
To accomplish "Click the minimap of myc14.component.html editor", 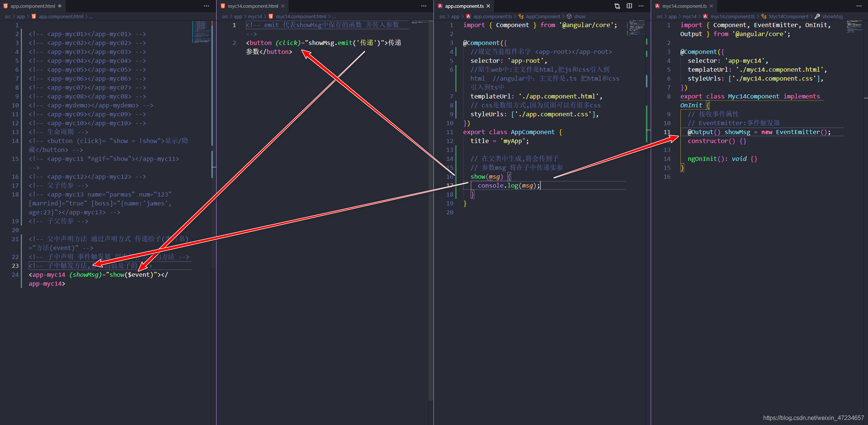I will click(x=420, y=22).
